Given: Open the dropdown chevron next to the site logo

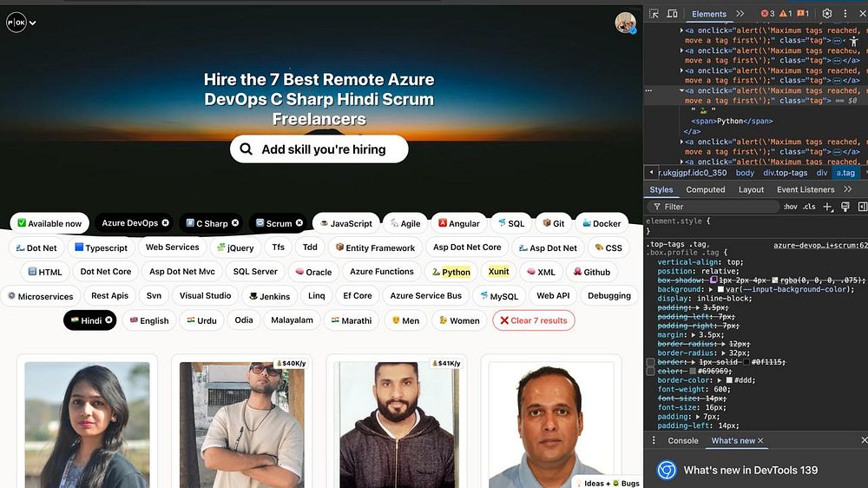Looking at the screenshot, I should pos(33,23).
